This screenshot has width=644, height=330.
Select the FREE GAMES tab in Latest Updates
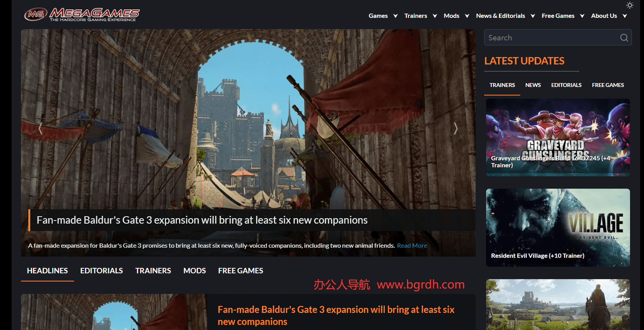[x=608, y=85]
